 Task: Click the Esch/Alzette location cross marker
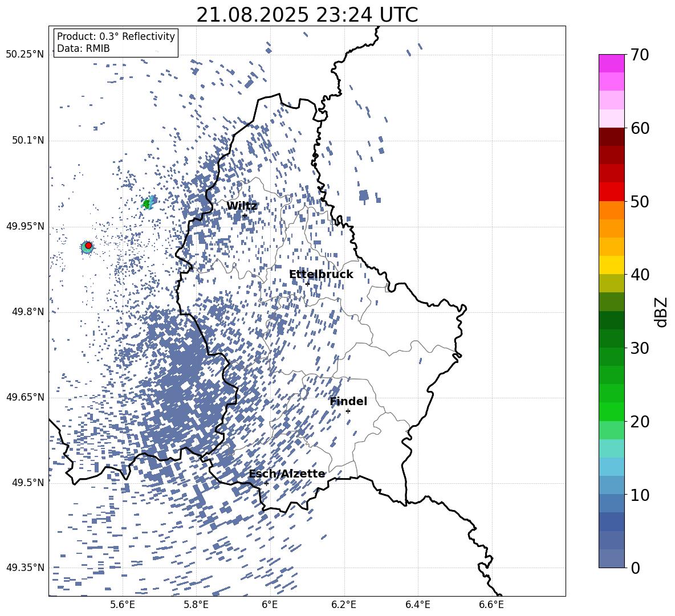(266, 483)
